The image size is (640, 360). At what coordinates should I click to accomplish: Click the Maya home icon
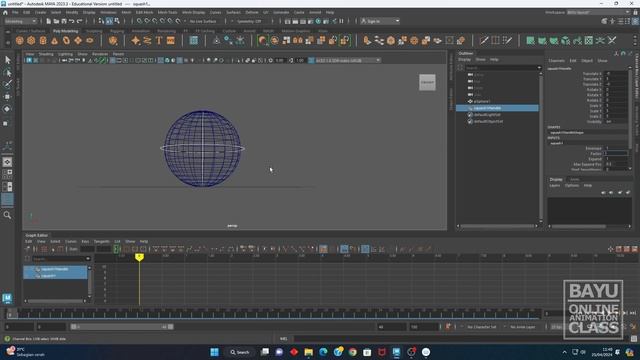tap(5, 13)
